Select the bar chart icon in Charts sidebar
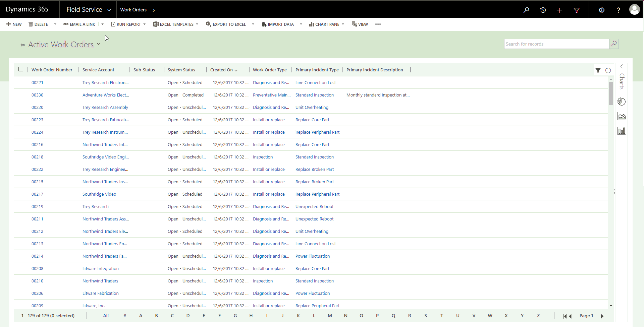 coord(622,131)
